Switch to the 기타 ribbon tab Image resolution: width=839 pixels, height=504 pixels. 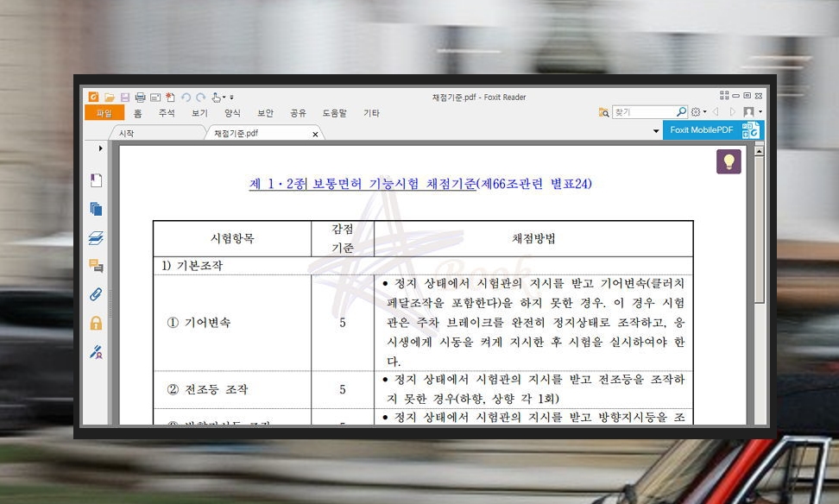[371, 113]
